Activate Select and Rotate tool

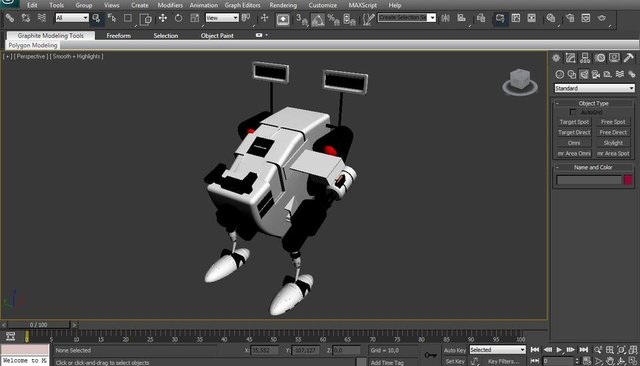[x=178, y=18]
